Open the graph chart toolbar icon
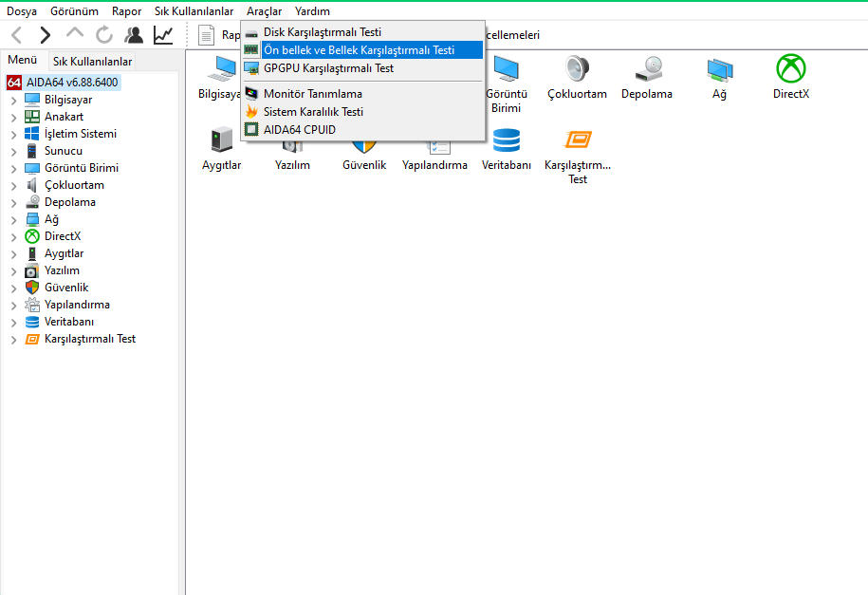 (x=163, y=35)
